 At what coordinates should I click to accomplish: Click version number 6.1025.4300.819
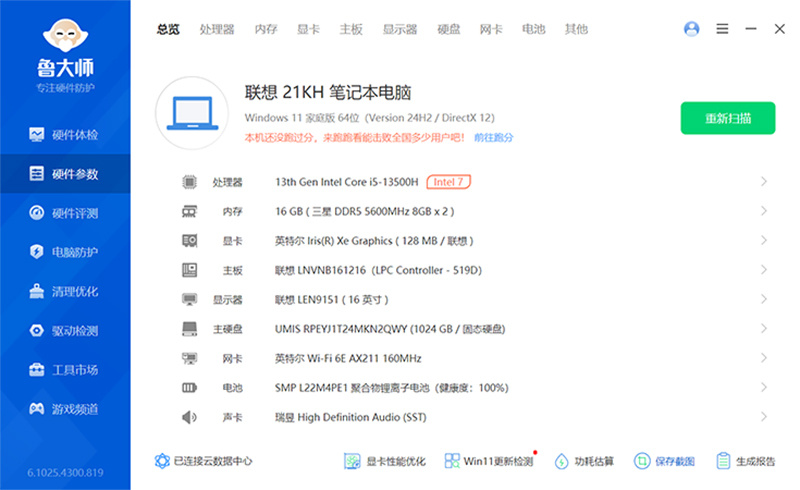[65, 473]
